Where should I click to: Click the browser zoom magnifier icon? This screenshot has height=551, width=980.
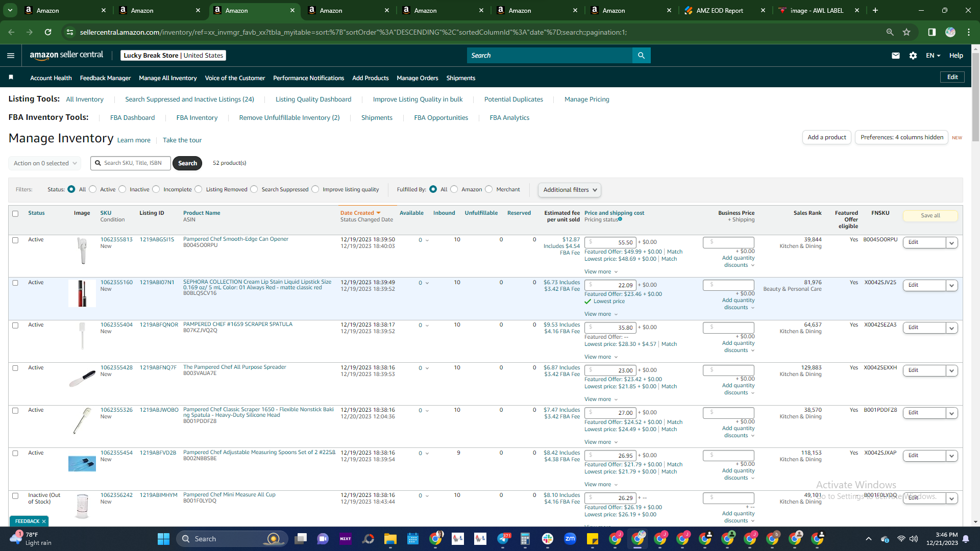(x=890, y=32)
